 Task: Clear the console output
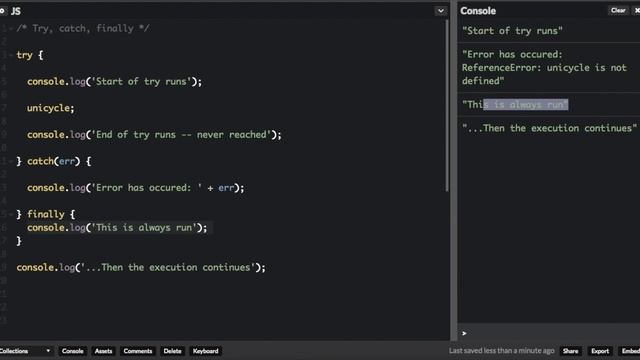pyautogui.click(x=618, y=11)
